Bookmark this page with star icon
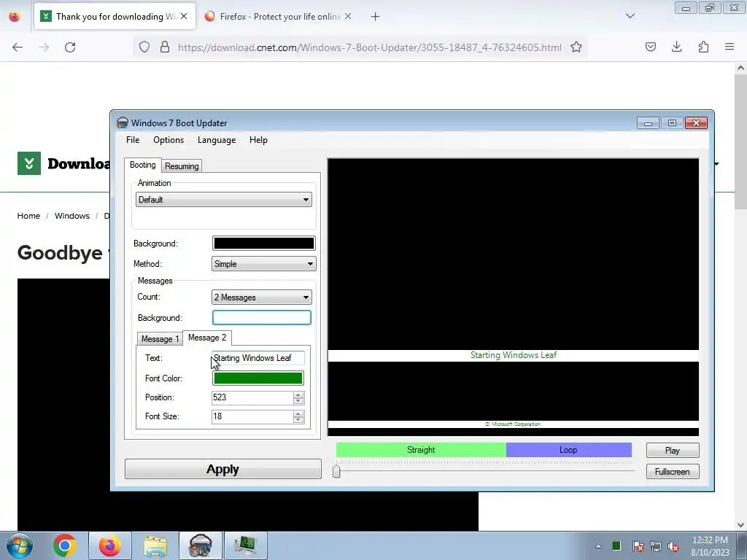This screenshot has height=560, width=747. coord(576,47)
